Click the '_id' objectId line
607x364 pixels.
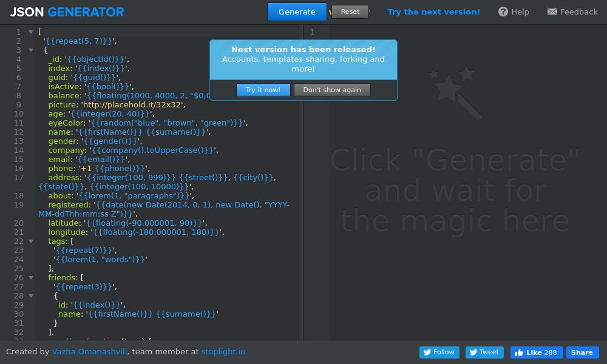pos(89,59)
